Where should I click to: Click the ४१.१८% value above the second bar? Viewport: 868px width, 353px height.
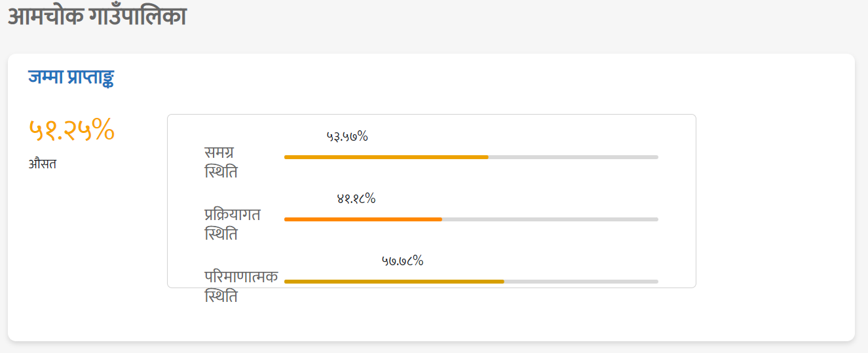(356, 198)
